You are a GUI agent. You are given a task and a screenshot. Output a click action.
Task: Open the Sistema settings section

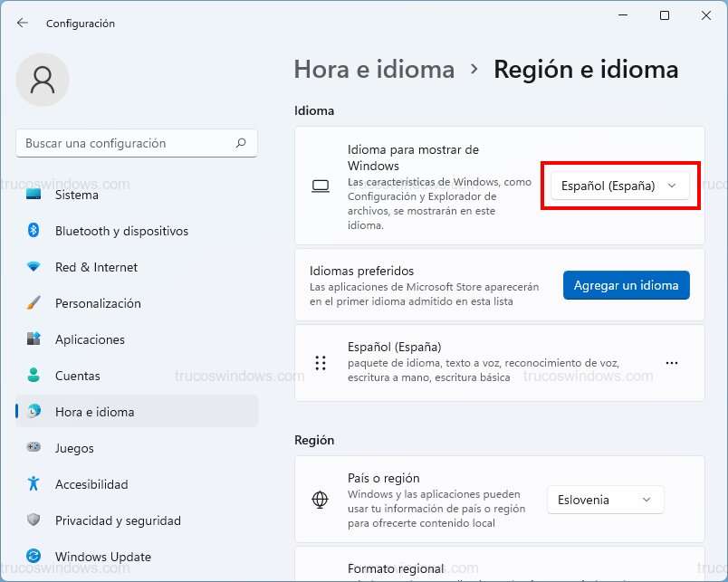(x=77, y=195)
